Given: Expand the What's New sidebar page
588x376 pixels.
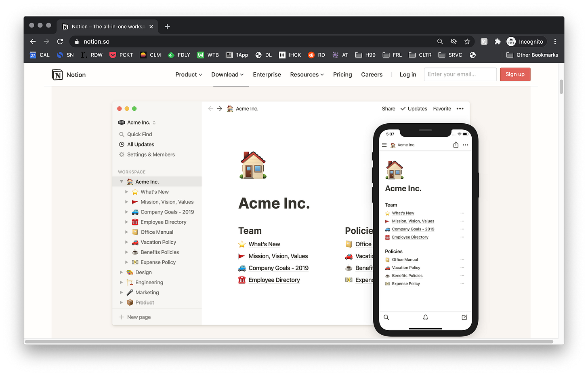Looking at the screenshot, I should tap(126, 192).
